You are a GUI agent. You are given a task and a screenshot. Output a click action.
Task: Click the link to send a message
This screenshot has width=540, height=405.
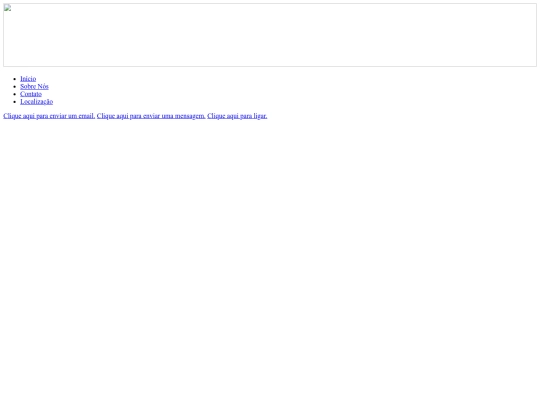[151, 116]
